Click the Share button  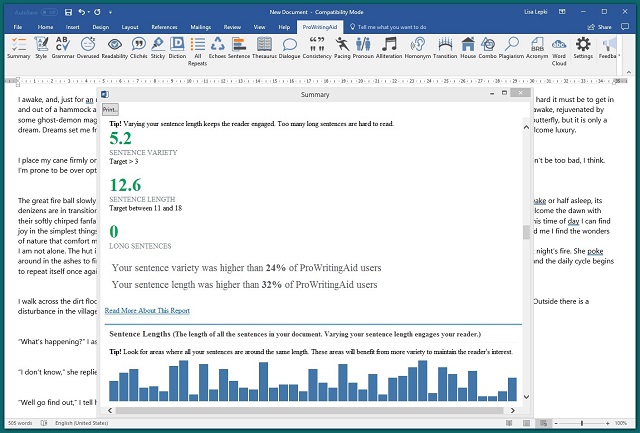coord(599,27)
